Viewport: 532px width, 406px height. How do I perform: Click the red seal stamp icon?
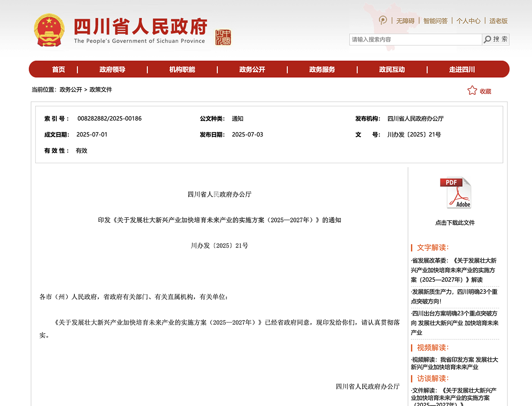pyautogui.click(x=223, y=38)
